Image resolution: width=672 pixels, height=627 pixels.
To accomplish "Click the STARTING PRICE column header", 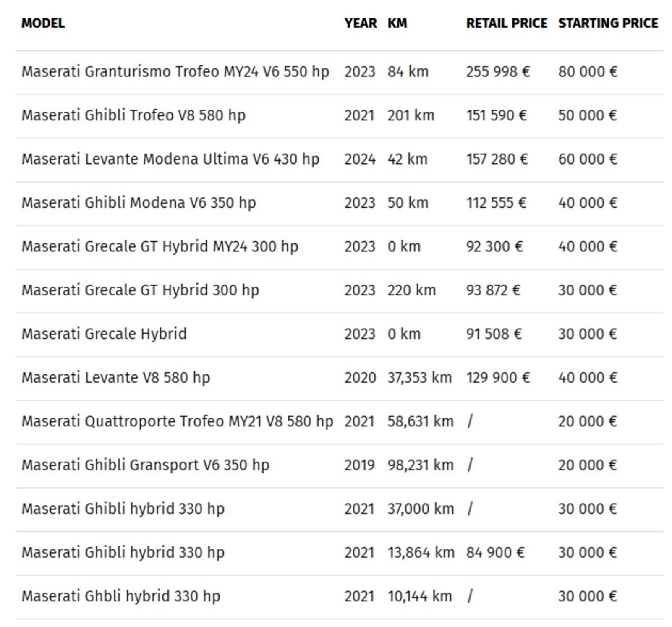I will click(608, 23).
